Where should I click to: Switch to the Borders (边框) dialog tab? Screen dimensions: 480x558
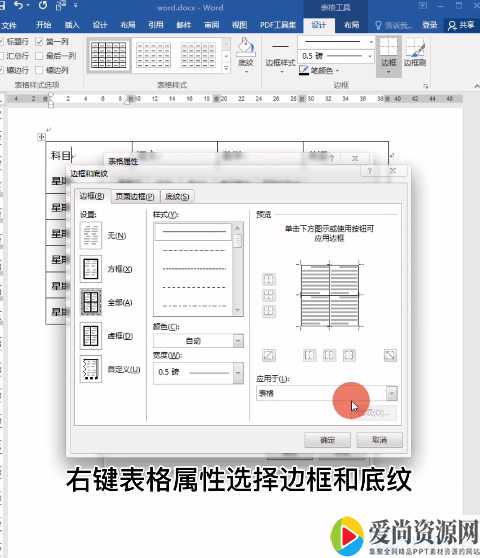point(92,196)
